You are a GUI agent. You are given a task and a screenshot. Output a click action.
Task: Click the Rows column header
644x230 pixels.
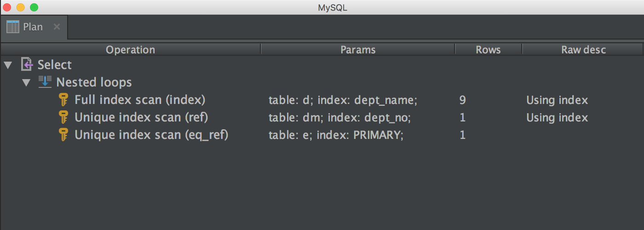pyautogui.click(x=488, y=50)
